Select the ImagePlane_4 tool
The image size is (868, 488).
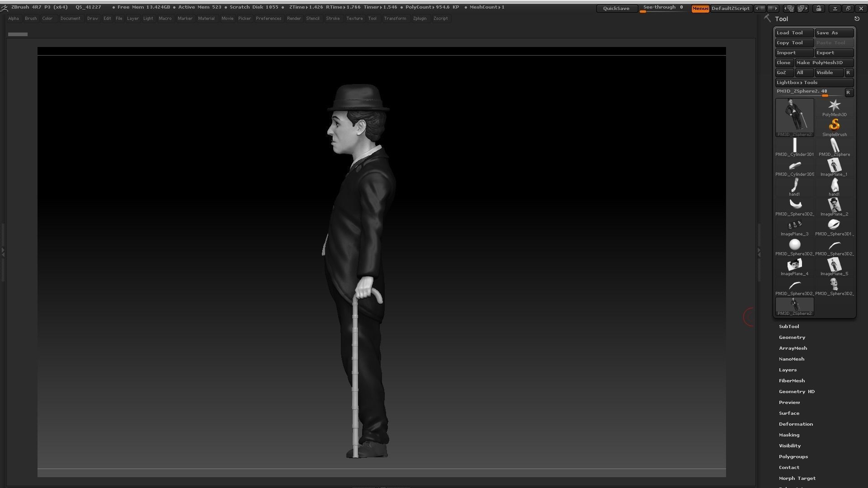coord(794,267)
